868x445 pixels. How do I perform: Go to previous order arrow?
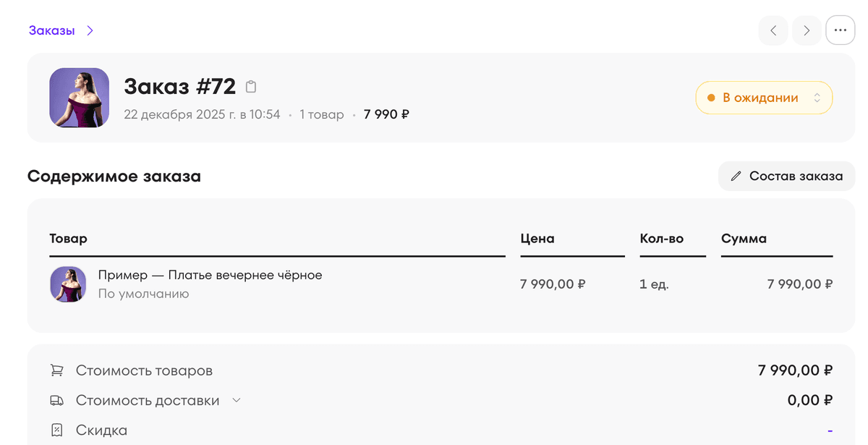[x=773, y=30]
